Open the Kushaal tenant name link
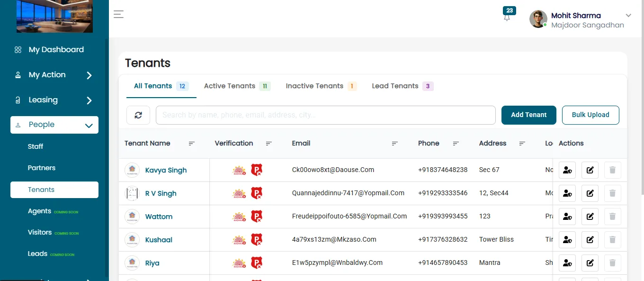This screenshot has width=644, height=281. coord(159,240)
